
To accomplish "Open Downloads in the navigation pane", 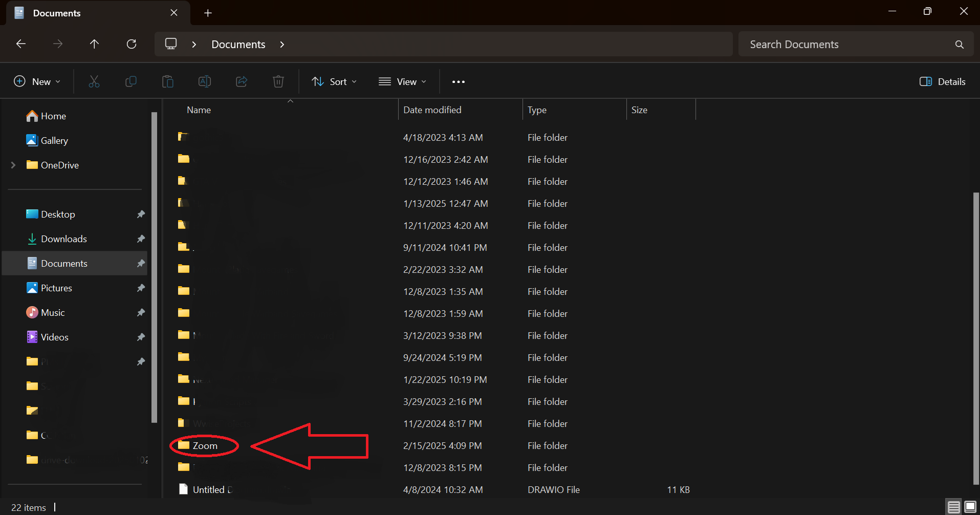I will pos(64,239).
